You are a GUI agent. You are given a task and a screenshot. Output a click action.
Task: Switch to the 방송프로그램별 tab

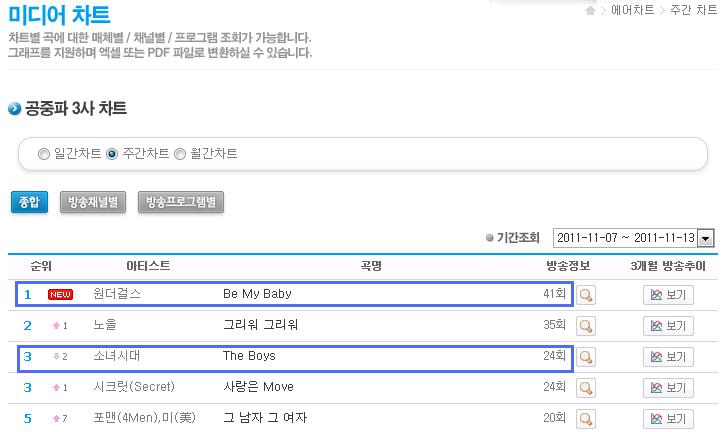(x=181, y=201)
